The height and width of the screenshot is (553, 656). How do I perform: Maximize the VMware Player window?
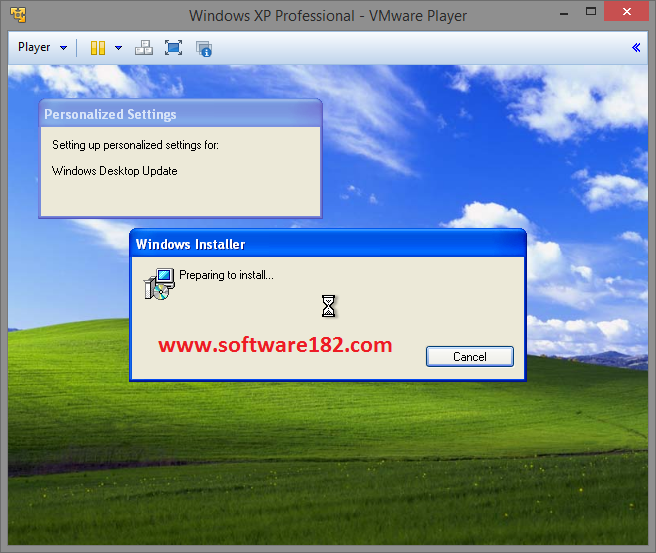click(591, 12)
